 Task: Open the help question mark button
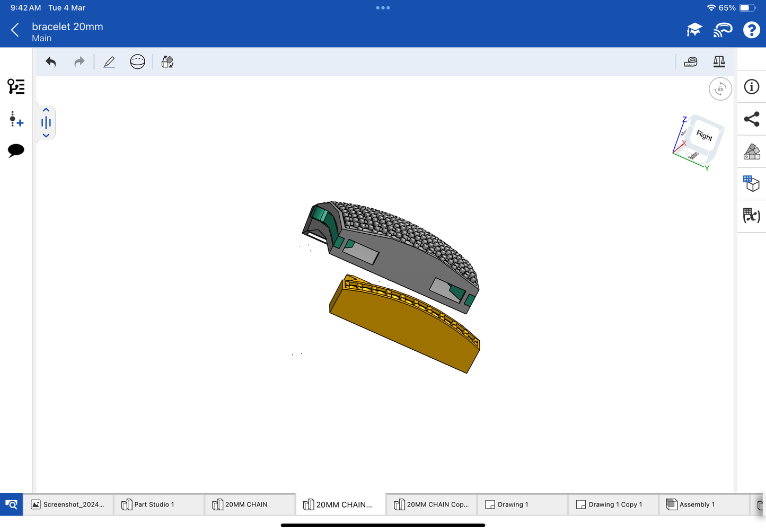[x=751, y=30]
